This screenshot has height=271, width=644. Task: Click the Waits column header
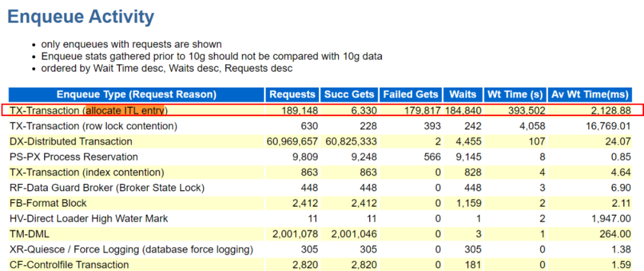463,95
